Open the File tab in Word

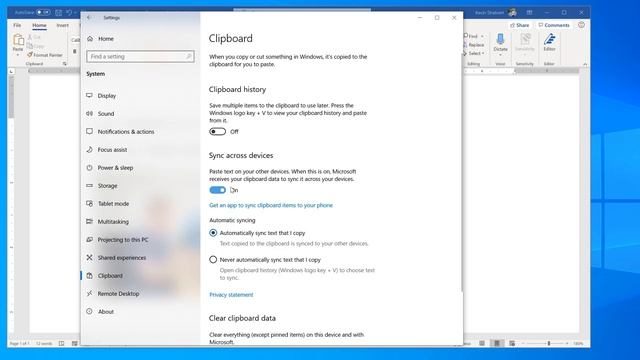17,25
